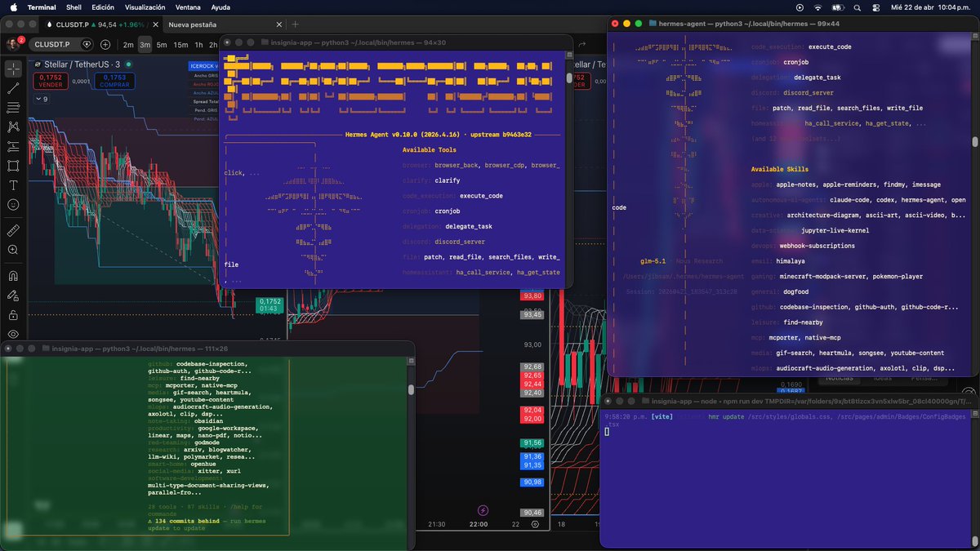980x551 pixels.
Task: Click 'webhook-subscriptions' in hermes-agent skills list
Action: 817,246
